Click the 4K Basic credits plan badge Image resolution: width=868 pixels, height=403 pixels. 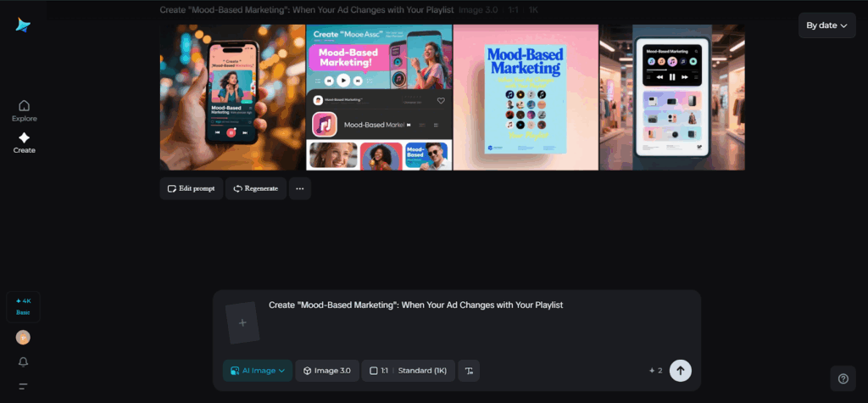23,306
